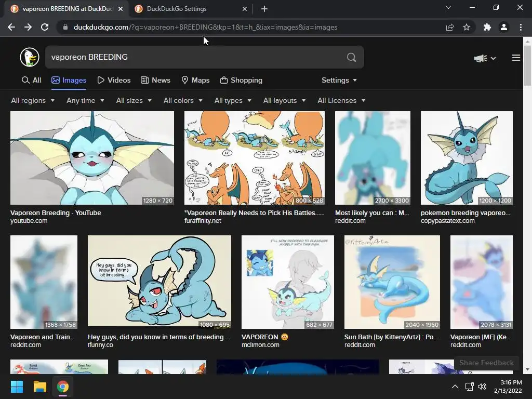Open the Chrome profile avatar icon
The width and height of the screenshot is (532, 399).
[x=504, y=27]
